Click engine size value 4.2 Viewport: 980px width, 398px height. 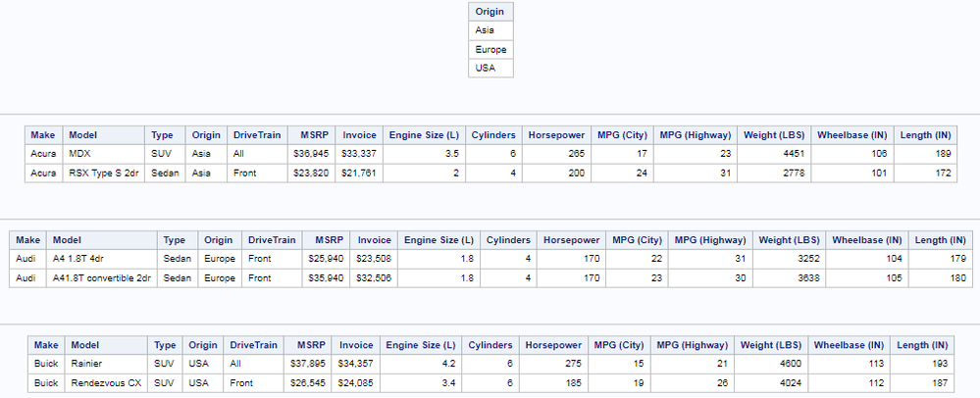point(421,364)
